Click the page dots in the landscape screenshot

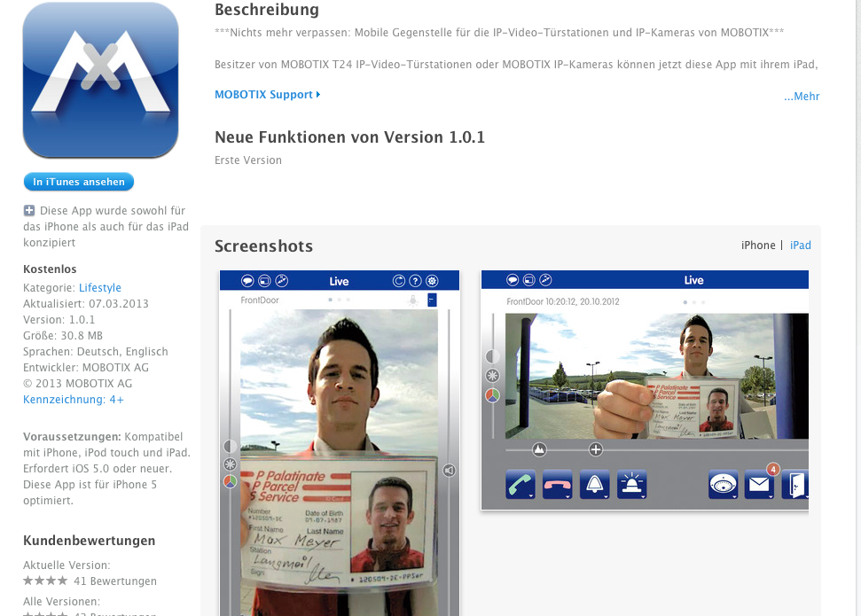pos(694,302)
